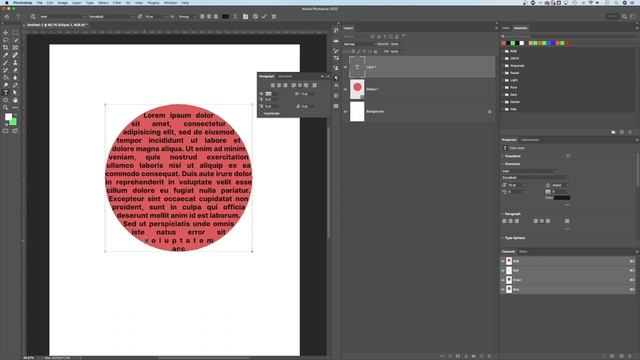Open anti-aliasing Strong dropdown
Viewport: 640px width, 360px height.
pyautogui.click(x=187, y=17)
